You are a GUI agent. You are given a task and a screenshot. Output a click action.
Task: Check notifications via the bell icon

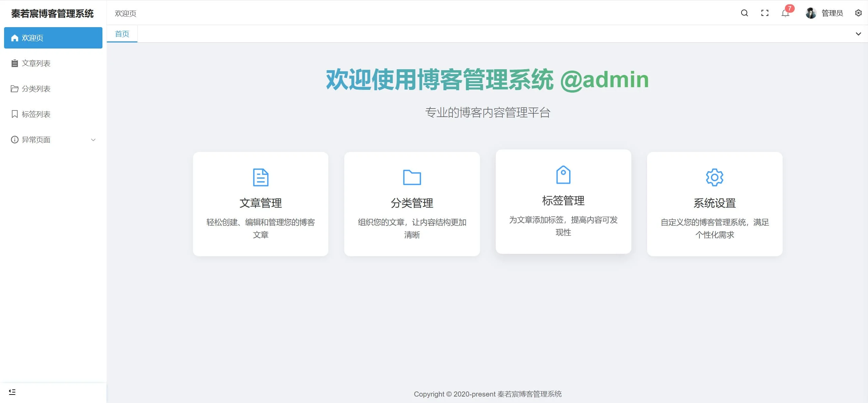click(x=785, y=14)
